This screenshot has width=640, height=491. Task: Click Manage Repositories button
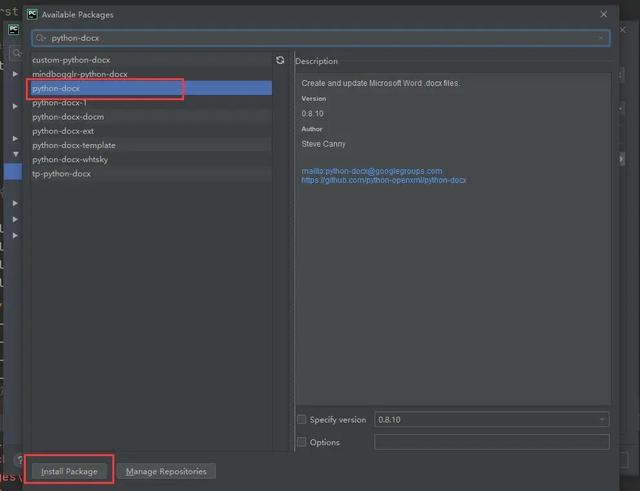click(x=166, y=471)
